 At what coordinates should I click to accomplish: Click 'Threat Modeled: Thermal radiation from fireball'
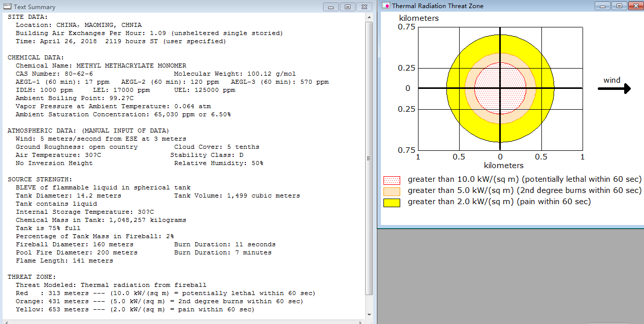pos(111,285)
